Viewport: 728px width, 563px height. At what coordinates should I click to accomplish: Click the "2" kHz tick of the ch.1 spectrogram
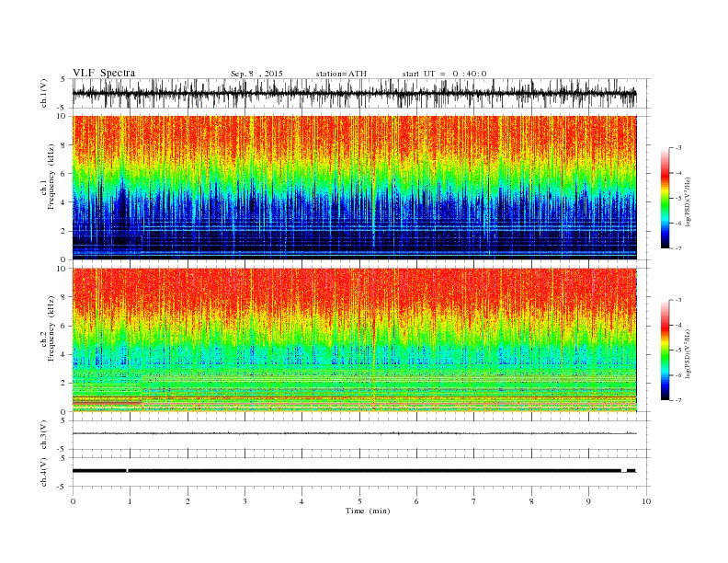pos(64,231)
